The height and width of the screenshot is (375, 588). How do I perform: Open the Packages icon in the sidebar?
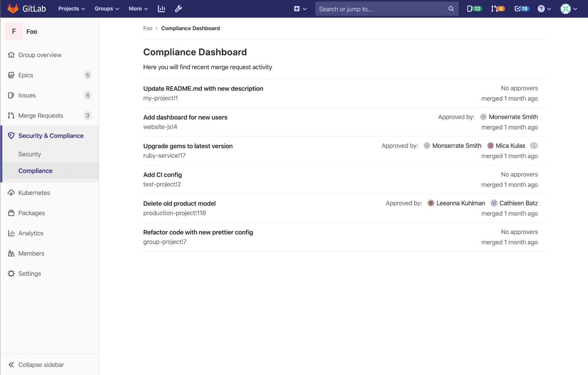click(12, 213)
